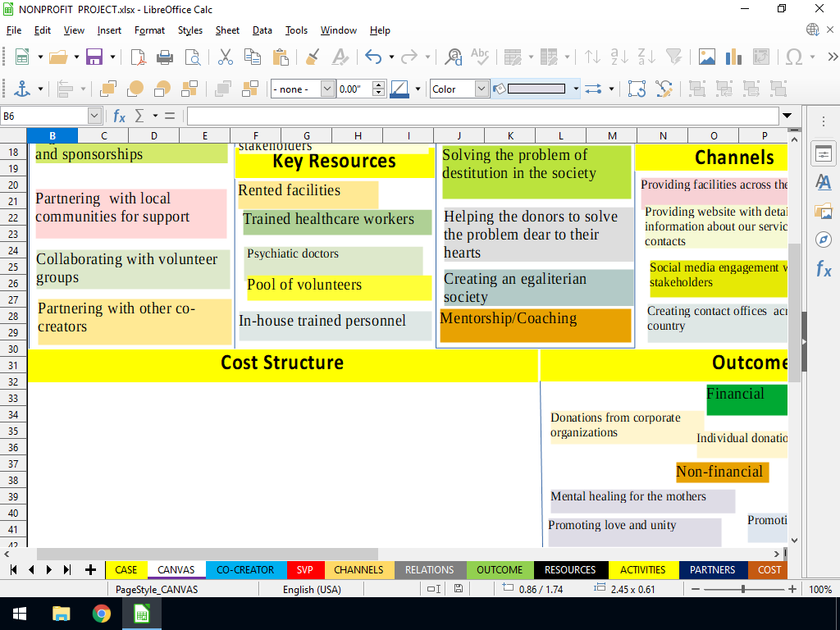Open the Format menu
The height and width of the screenshot is (630, 840).
pos(149,30)
